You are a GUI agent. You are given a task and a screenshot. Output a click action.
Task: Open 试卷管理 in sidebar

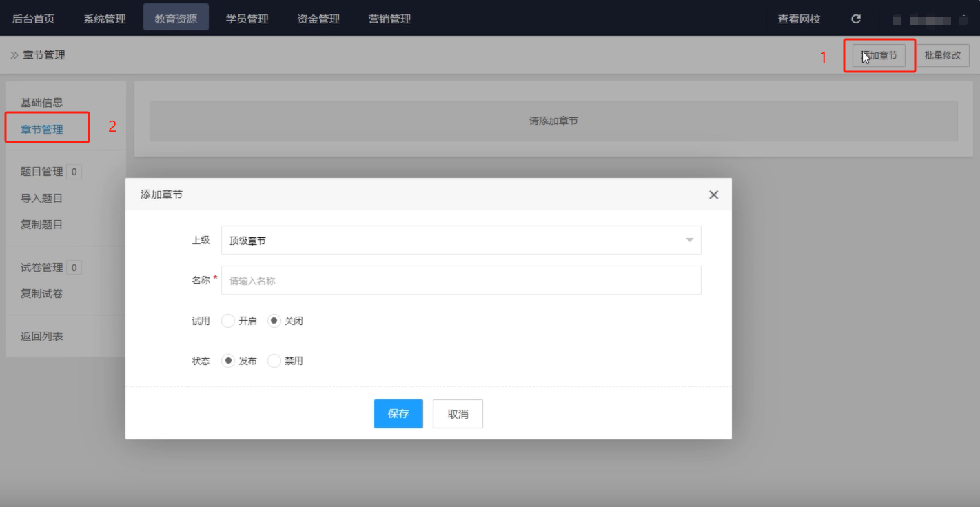click(42, 268)
